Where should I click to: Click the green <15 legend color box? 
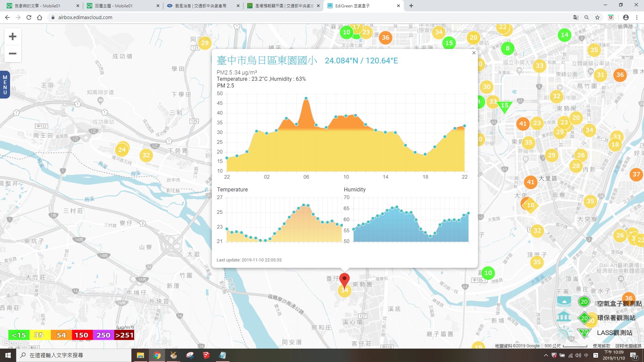pos(19,335)
